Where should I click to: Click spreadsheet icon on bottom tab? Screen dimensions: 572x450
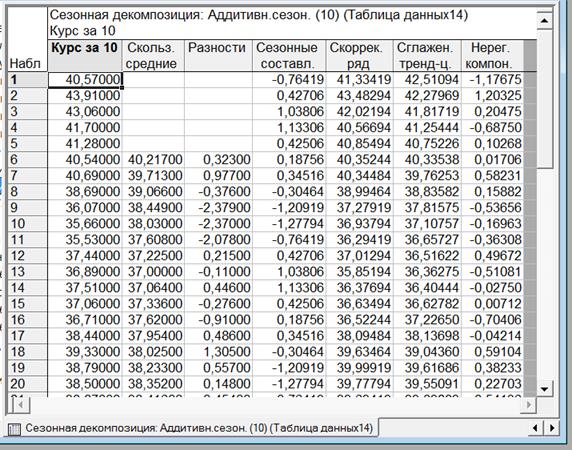coord(14,429)
